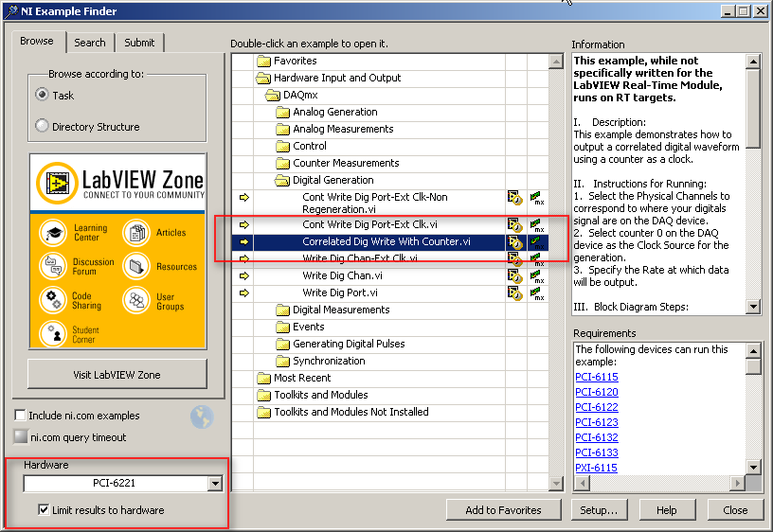The height and width of the screenshot is (532, 773).
Task: Click DAQmx icon in Write Dig Port.vi row
Action: click(537, 293)
